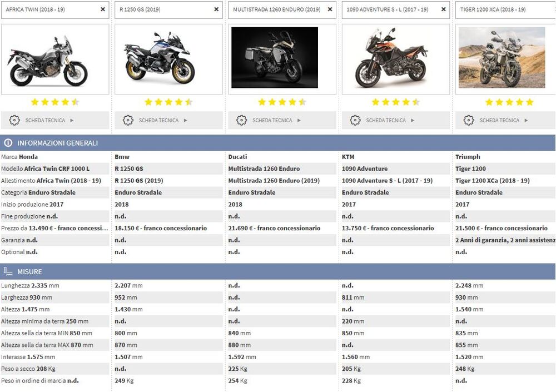Remove Africa Twin (2018 - 19) from comparison
This screenshot has width=556, height=392.
click(102, 9)
